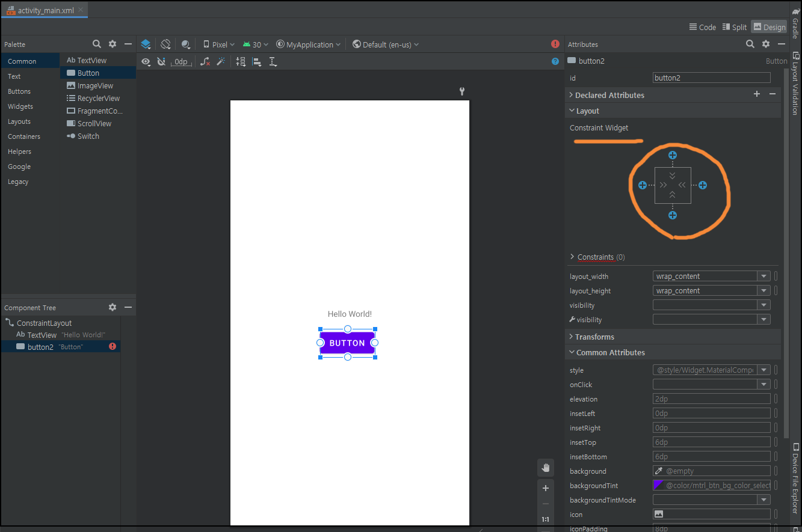This screenshot has width=802, height=532.
Task: Add a top constraint with the plus handle
Action: tap(673, 155)
